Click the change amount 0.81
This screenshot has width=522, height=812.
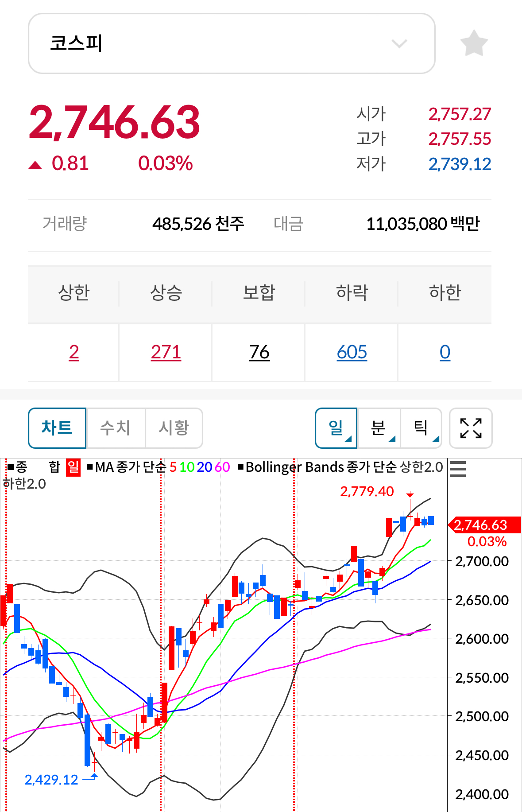pyautogui.click(x=70, y=163)
